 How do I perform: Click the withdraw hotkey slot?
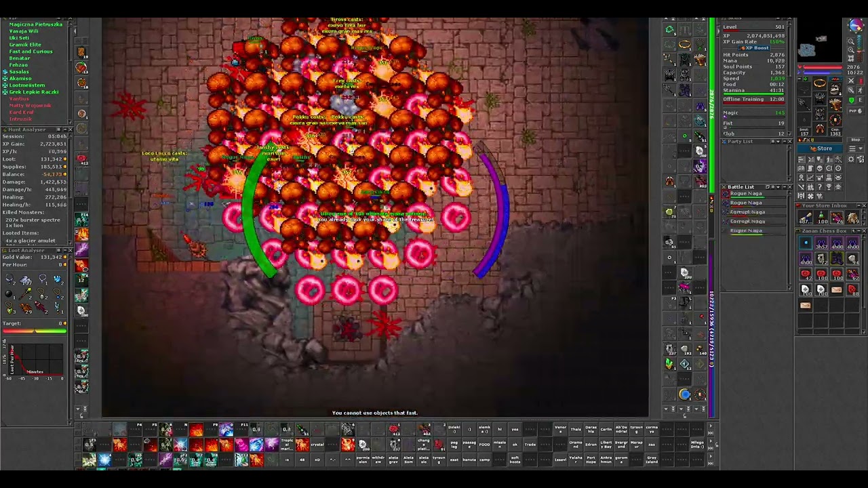[x=378, y=460]
